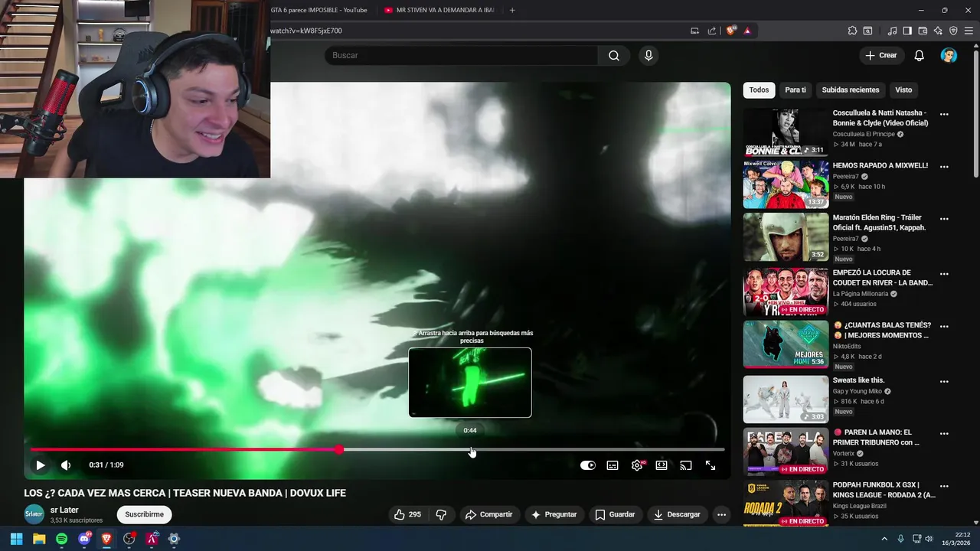Switch to MR STIVEN VA A DEMANDAR tab

click(x=439, y=10)
